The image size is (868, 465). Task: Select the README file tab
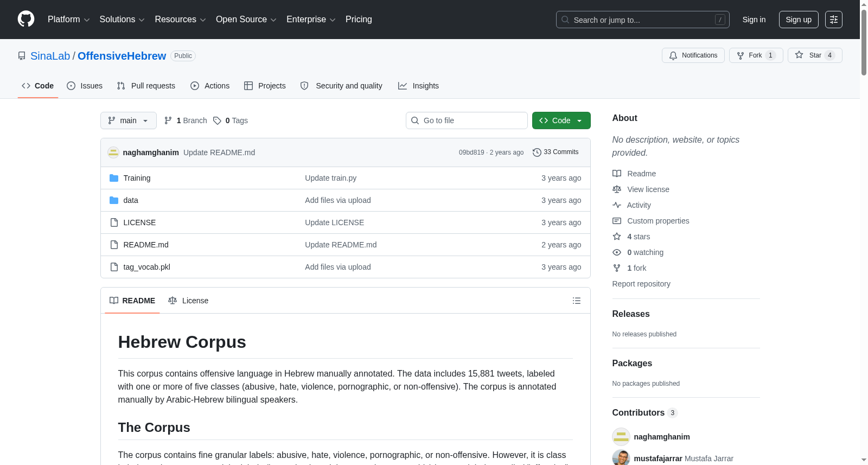pyautogui.click(x=132, y=301)
